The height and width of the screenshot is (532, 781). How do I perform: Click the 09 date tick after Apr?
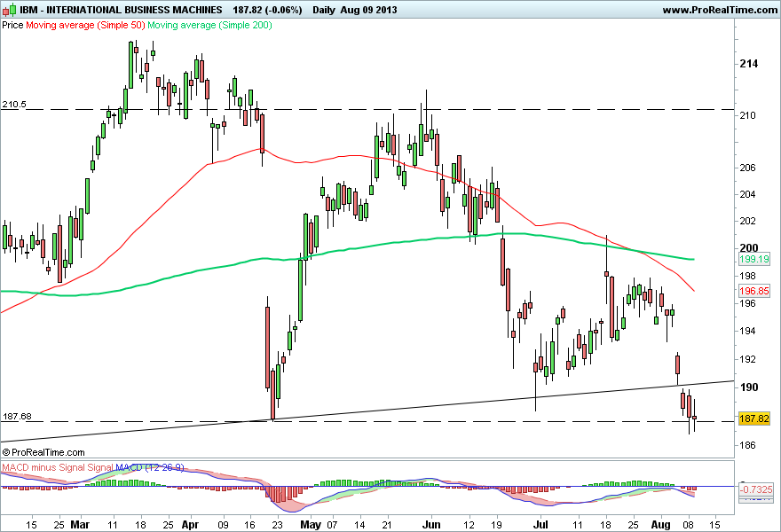point(223,525)
